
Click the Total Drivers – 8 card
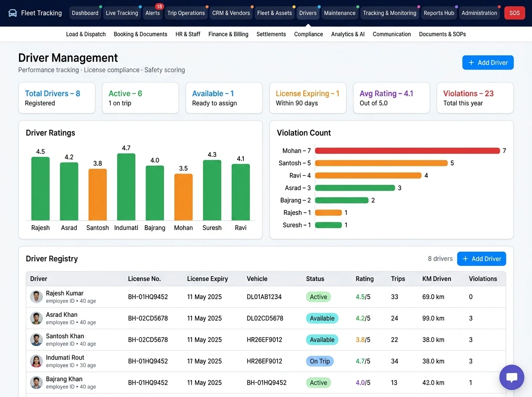tap(57, 98)
